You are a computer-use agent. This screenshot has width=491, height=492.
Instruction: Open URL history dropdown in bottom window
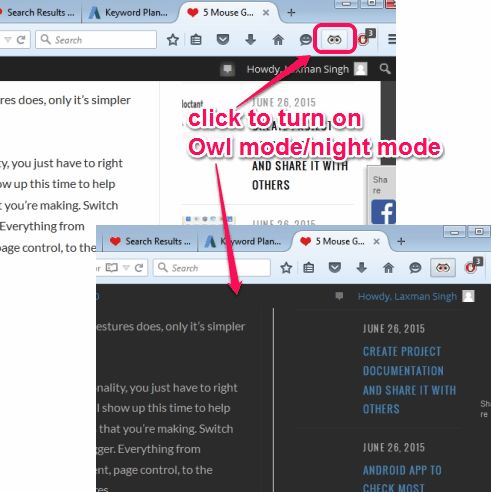(x=126, y=268)
